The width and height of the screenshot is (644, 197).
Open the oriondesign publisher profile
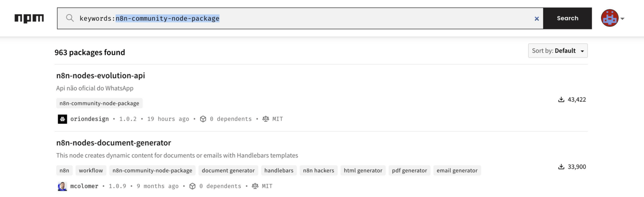pos(89,119)
